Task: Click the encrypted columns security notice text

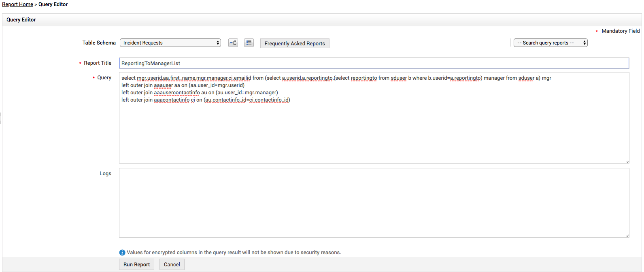Action: pyautogui.click(x=234, y=253)
